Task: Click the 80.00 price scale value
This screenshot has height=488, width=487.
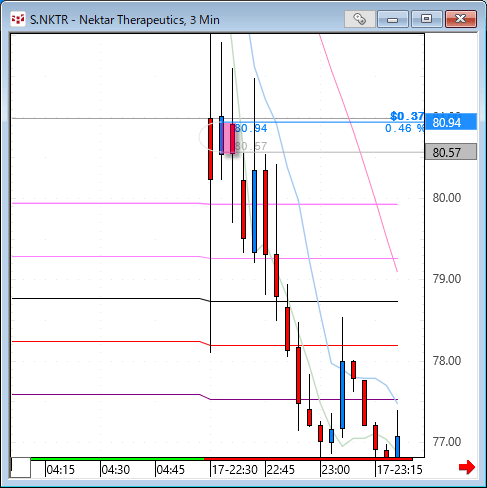Action: pos(447,198)
